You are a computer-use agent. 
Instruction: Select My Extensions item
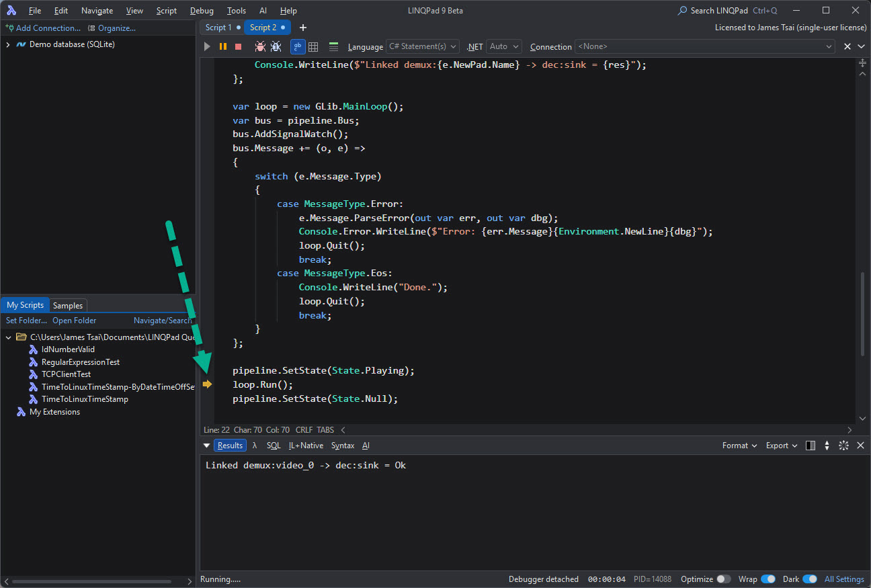54,412
